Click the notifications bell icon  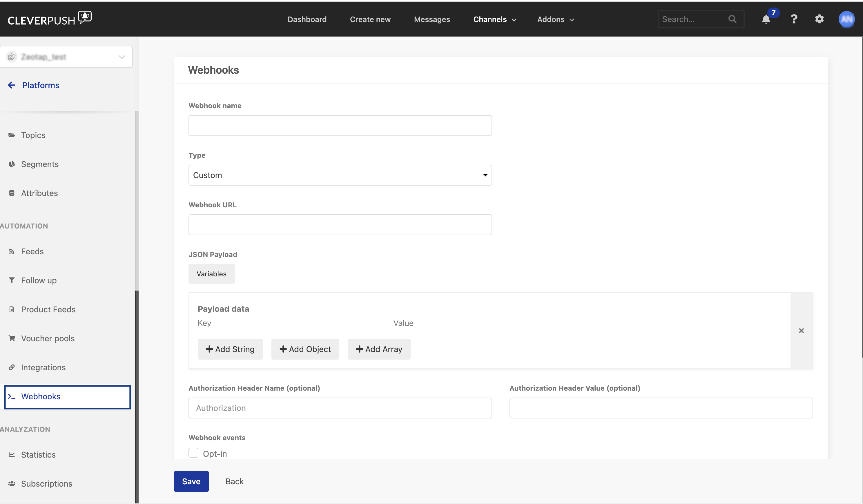click(766, 19)
